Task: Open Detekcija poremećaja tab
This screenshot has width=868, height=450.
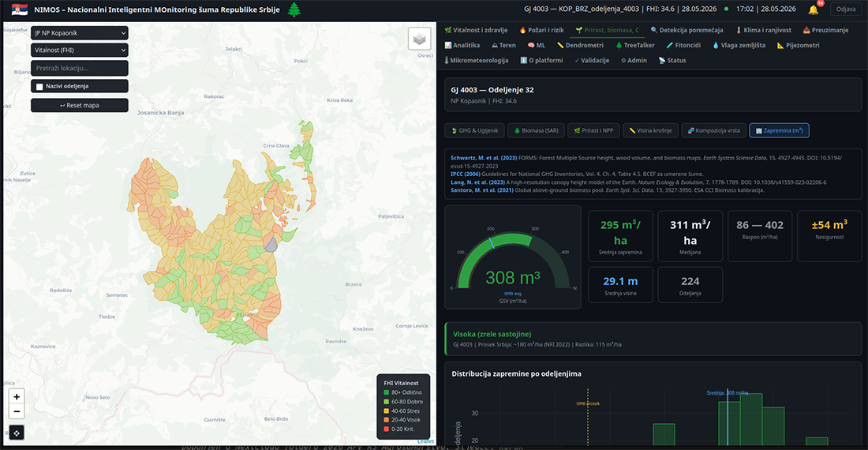Action: tap(687, 30)
